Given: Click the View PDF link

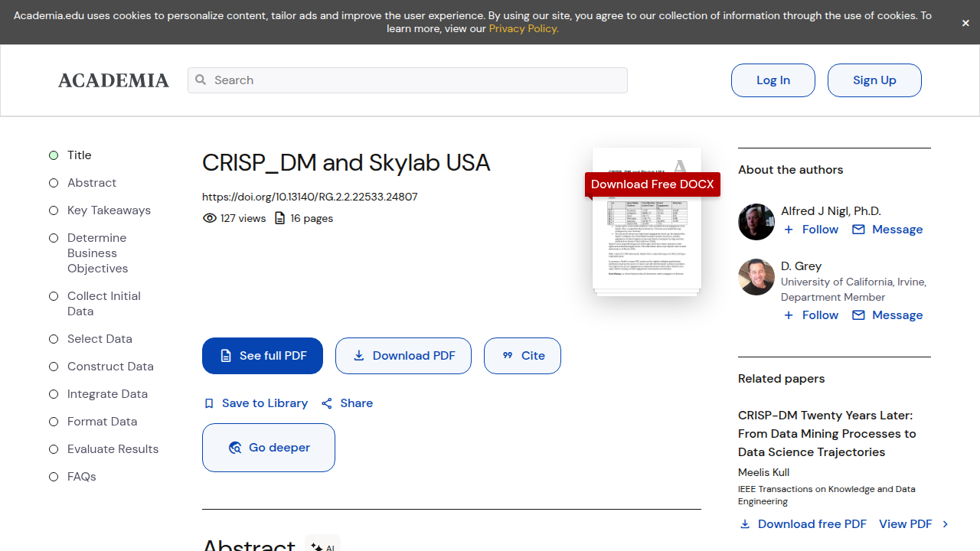Looking at the screenshot, I should point(905,524).
